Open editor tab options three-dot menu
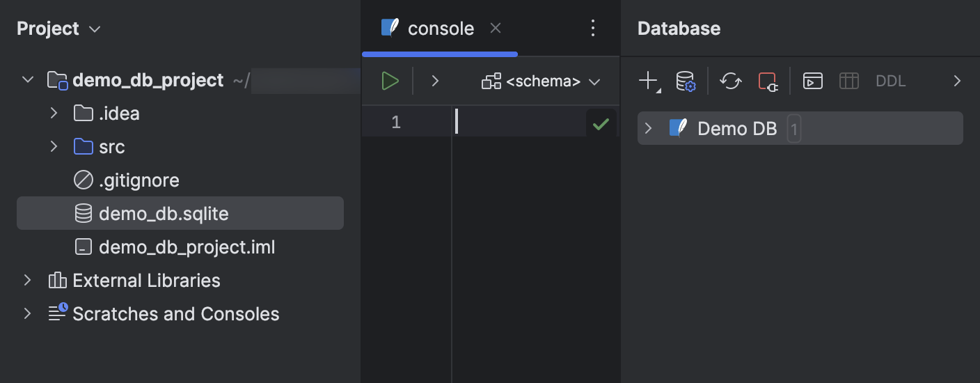Screen dimensions: 980x383 click(593, 29)
